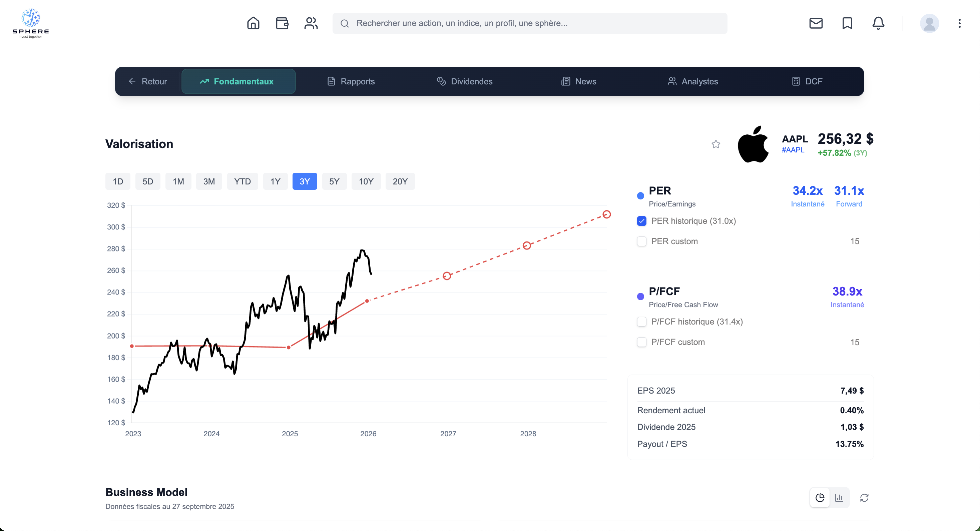Enable the PER custom checkbox
980x531 pixels.
(641, 241)
